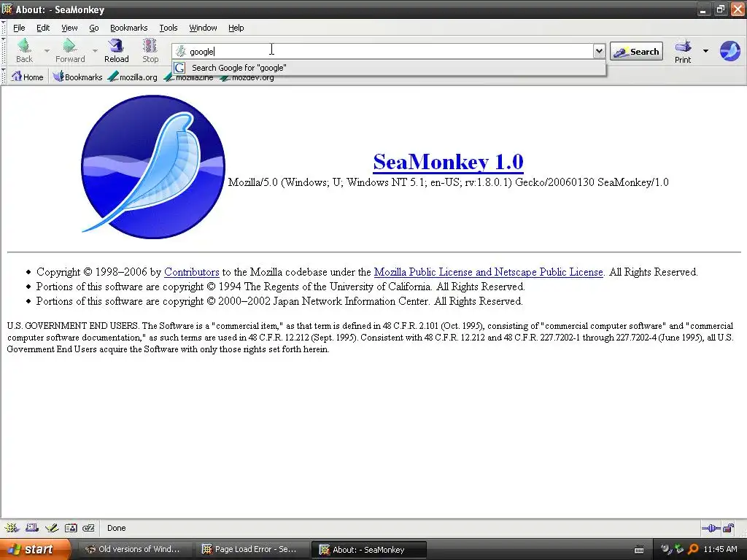The height and width of the screenshot is (560, 747).
Task: Print the page with the Print icon
Action: click(x=683, y=51)
